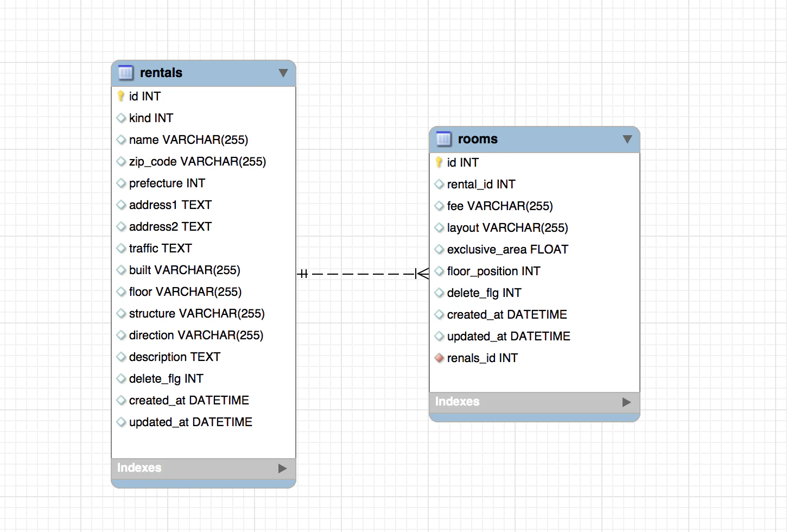Click diamond icon beside rental_id INT
Image resolution: width=787 pixels, height=532 pixels.
[439, 184]
